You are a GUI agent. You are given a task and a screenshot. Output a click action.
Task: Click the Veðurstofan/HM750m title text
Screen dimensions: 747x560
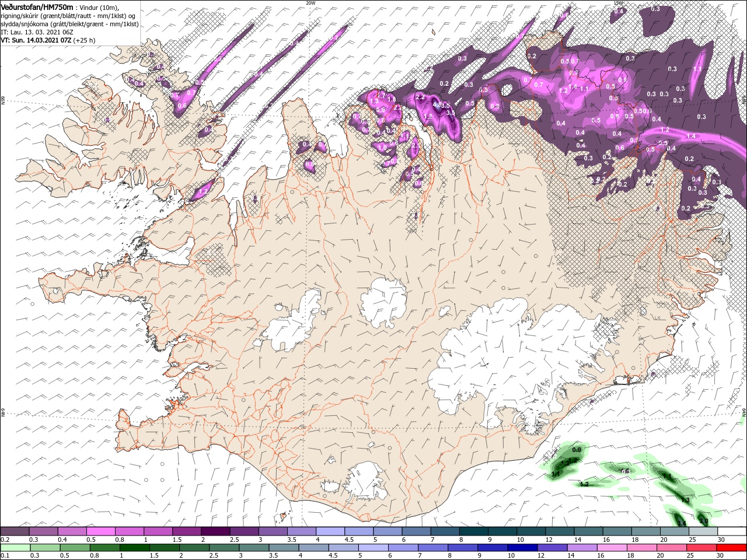click(37, 6)
